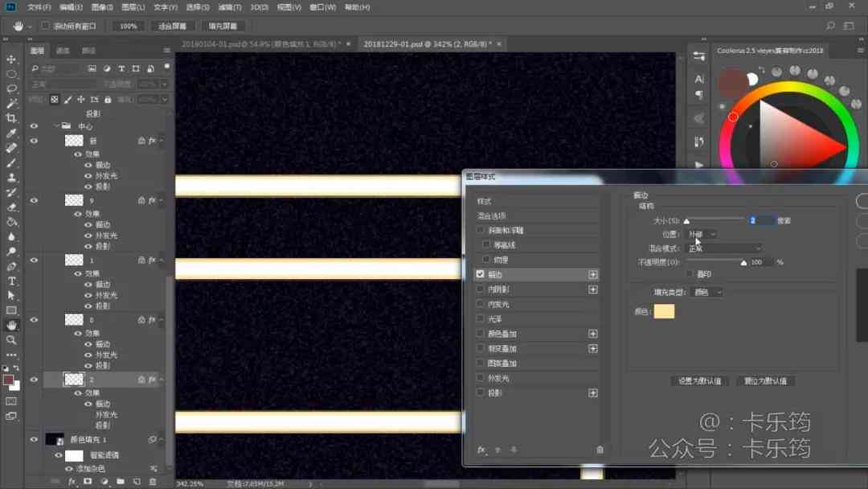Select the Eyedropper tool
The height and width of the screenshot is (489, 868).
click(11, 134)
